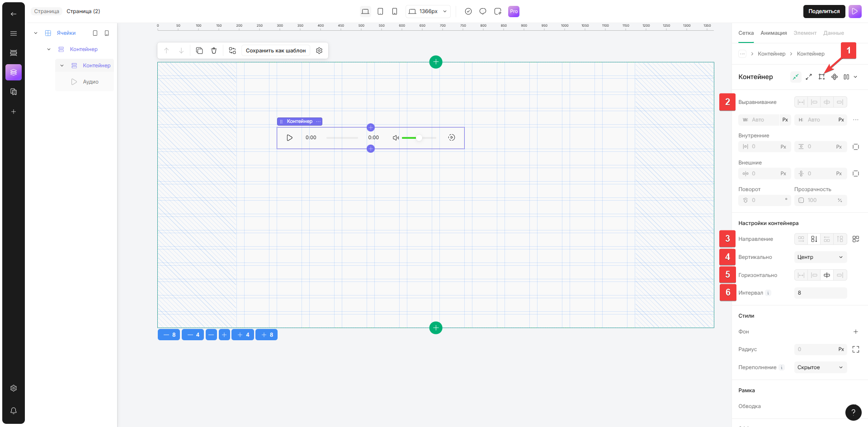The image size is (868, 427).
Task: Click the Поделиться button
Action: pos(824,11)
